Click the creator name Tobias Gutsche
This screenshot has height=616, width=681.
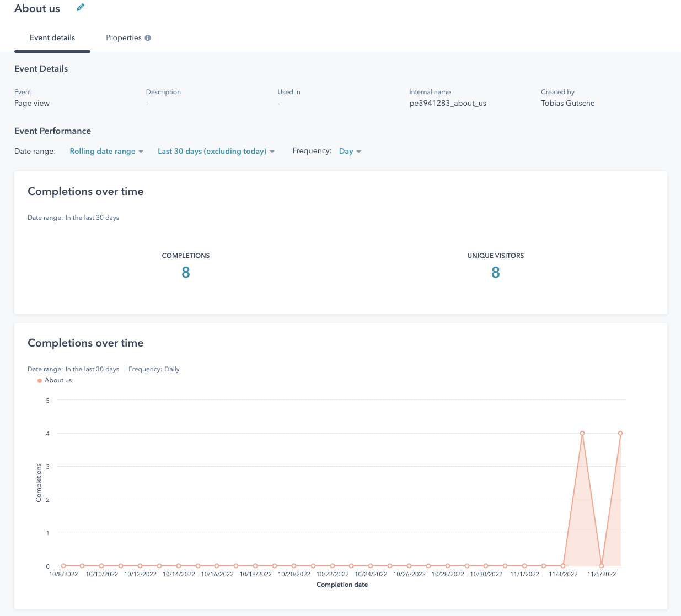[567, 104]
